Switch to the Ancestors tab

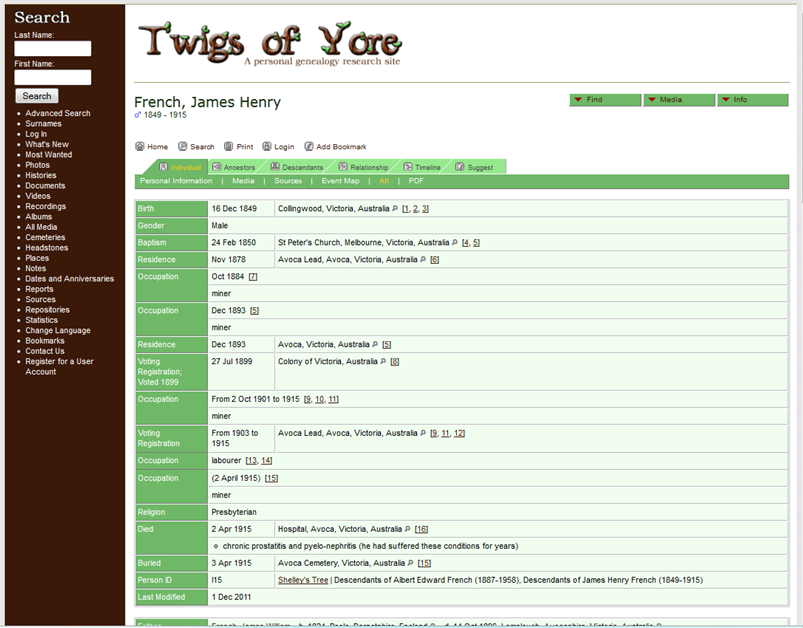click(234, 167)
